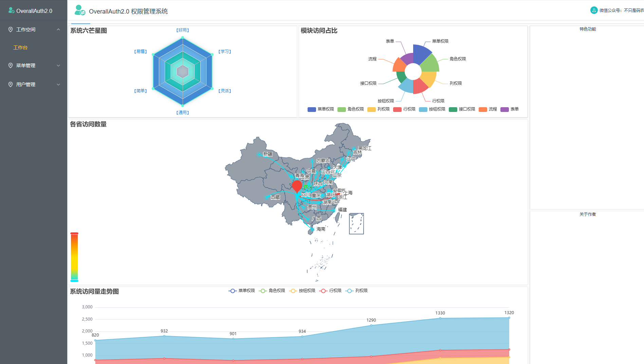Select the 工作空间 sidebar menu
Image resolution: width=644 pixels, height=364 pixels.
[34, 30]
